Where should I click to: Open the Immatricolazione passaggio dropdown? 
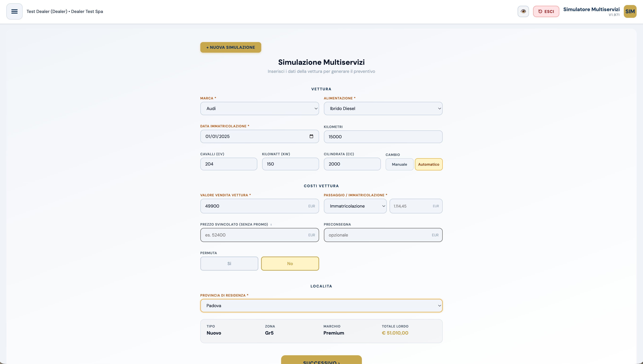pyautogui.click(x=355, y=206)
